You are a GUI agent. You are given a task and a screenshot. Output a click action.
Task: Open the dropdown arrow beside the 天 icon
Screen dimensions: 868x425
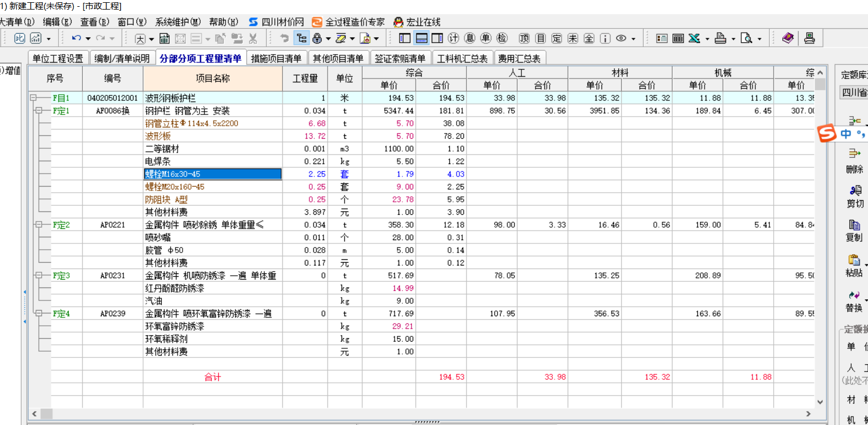coord(151,39)
